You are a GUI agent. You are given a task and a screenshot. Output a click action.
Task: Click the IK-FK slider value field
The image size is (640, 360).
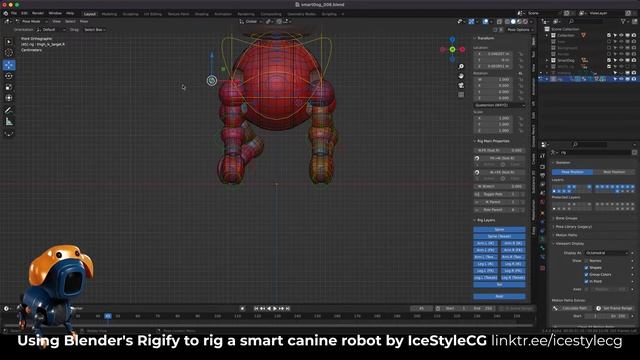pyautogui.click(x=500, y=150)
